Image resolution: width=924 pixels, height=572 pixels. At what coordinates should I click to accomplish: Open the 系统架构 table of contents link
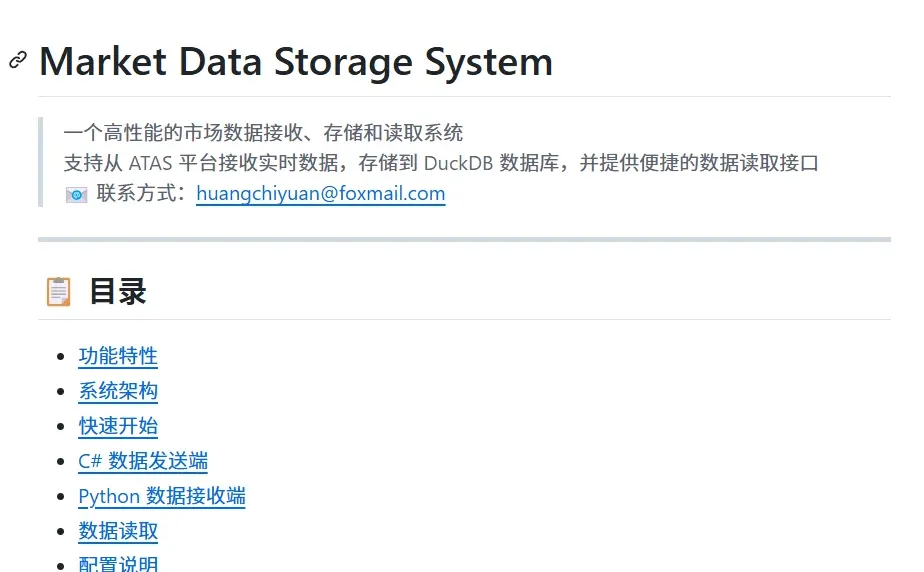click(x=118, y=391)
